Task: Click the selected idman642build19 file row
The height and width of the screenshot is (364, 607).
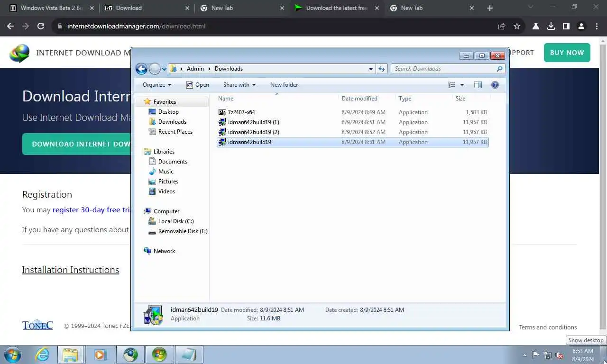Action: click(x=353, y=142)
